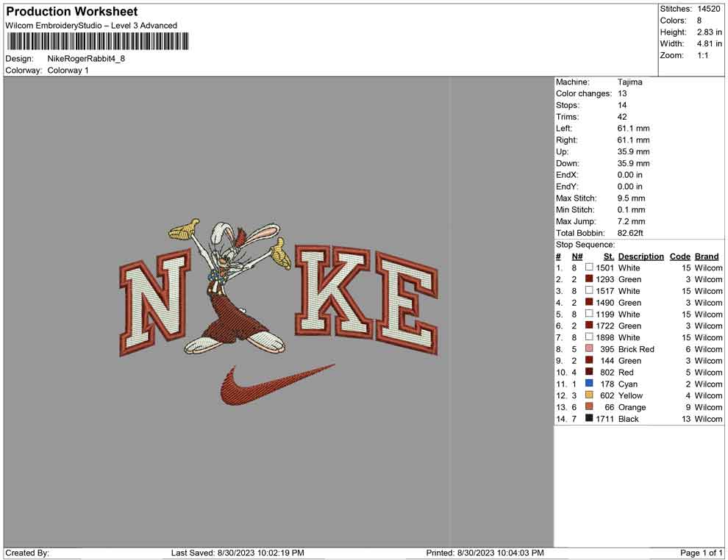Screen dimensions: 728x560
Task: Click the Trims value 42
Action: click(621, 117)
